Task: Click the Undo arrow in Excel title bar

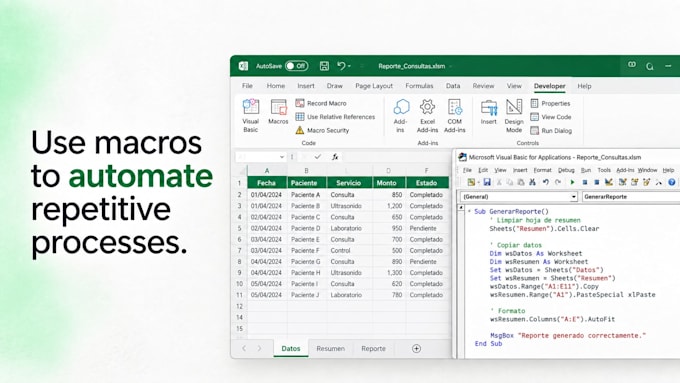Action: tap(341, 66)
